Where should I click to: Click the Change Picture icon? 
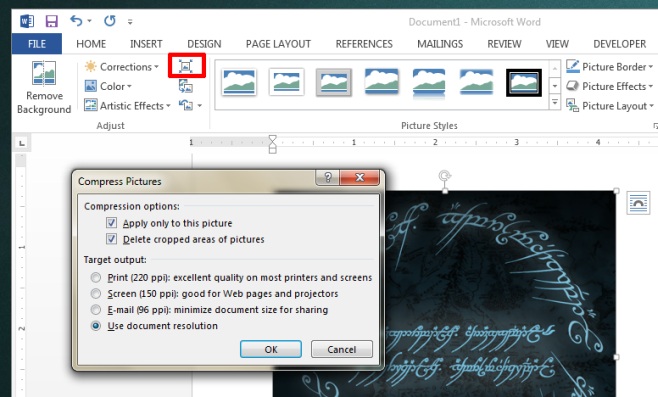(185, 86)
